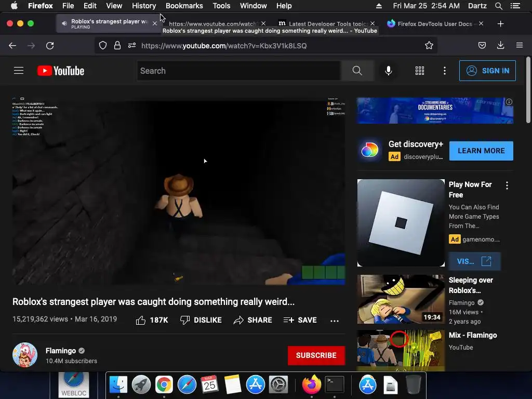Open the Window menu

(253, 6)
